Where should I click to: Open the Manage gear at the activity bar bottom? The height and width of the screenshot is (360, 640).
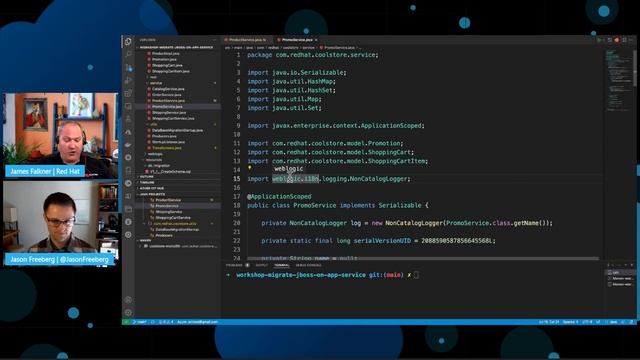pos(128,313)
